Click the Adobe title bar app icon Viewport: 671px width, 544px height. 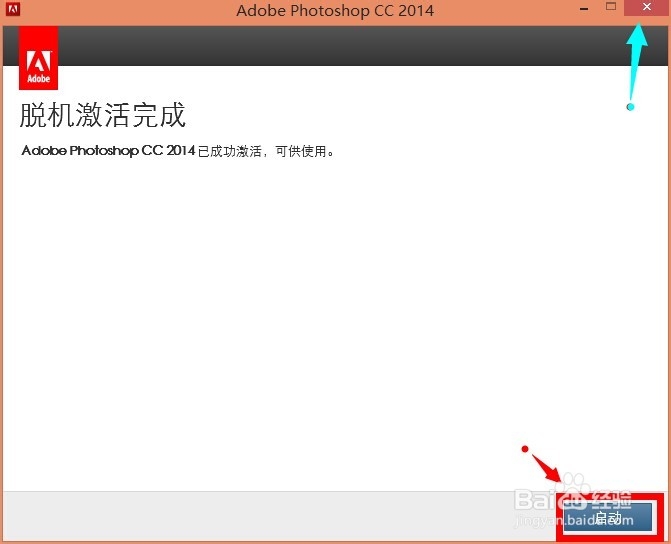[13, 9]
